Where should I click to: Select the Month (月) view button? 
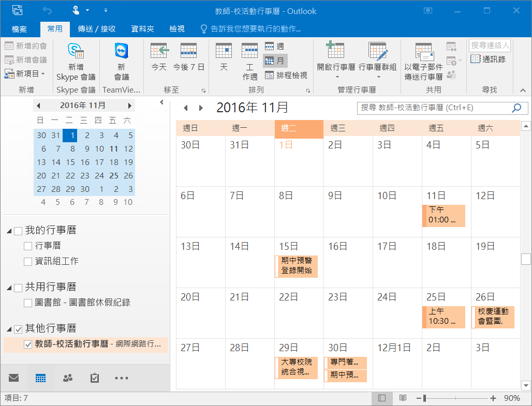click(275, 61)
